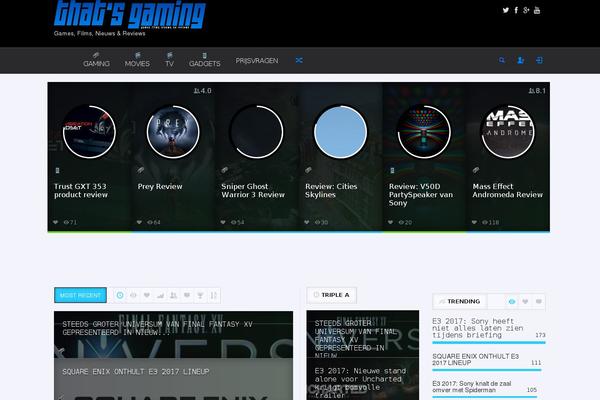Click the Prey Review title link
The width and height of the screenshot is (600, 400).
click(x=160, y=186)
